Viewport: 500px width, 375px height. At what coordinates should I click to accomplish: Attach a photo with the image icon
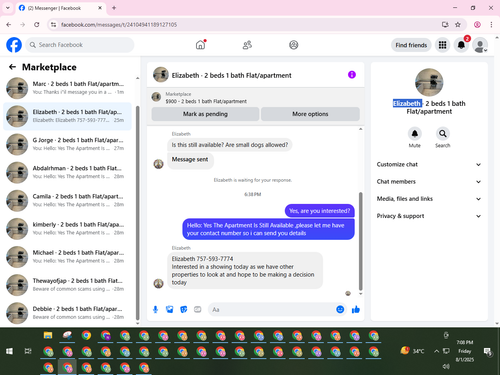170,310
